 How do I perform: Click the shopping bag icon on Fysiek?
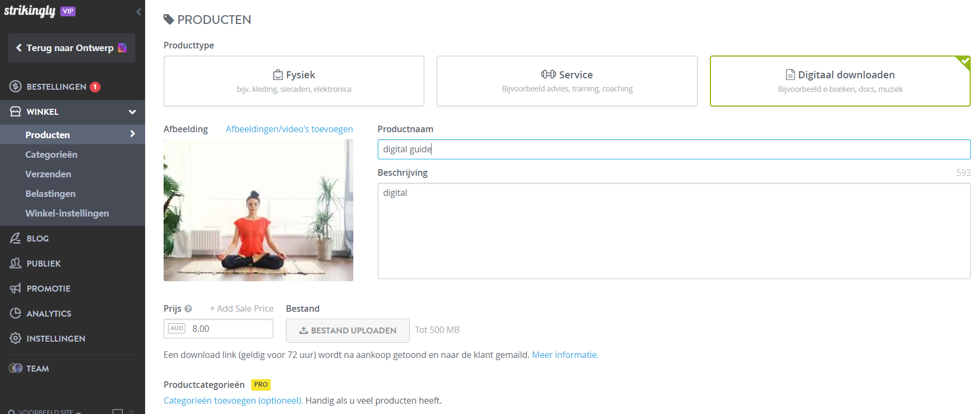coord(278,75)
